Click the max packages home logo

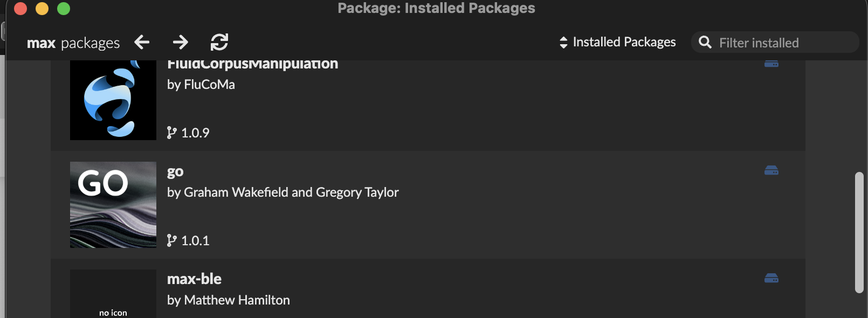[73, 43]
